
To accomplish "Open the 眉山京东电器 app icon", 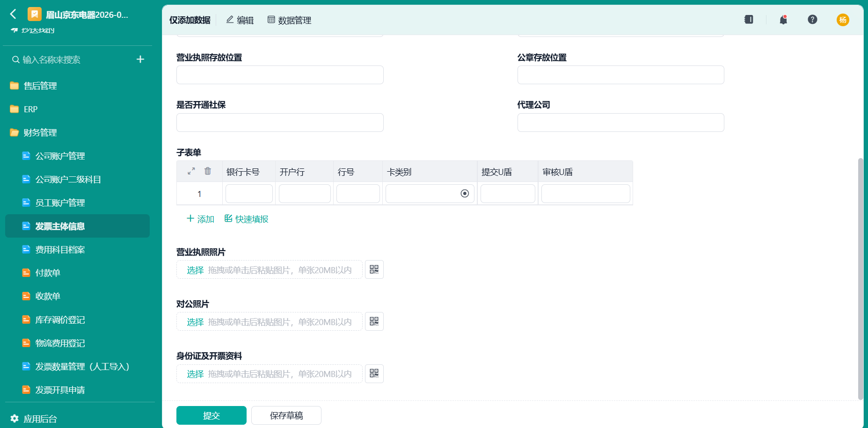I will pyautogui.click(x=34, y=15).
